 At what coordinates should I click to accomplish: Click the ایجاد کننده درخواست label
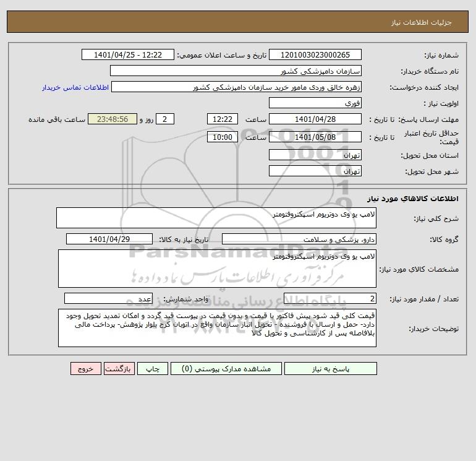point(424,87)
